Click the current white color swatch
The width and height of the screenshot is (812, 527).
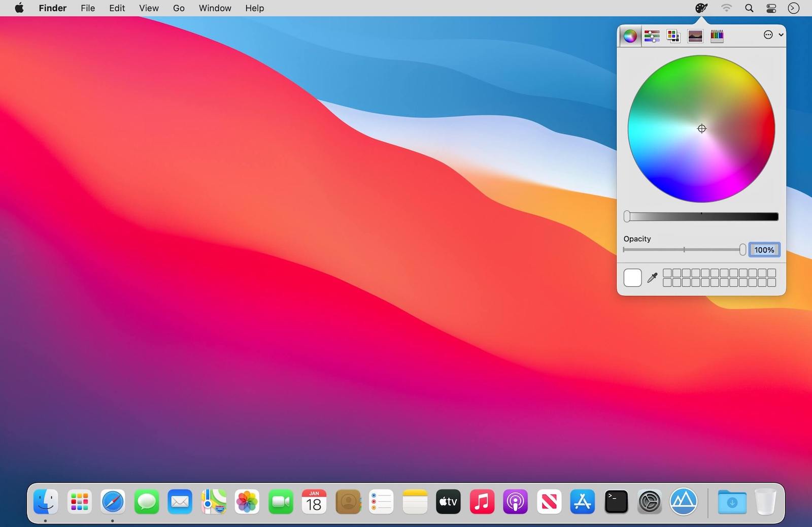(x=632, y=278)
